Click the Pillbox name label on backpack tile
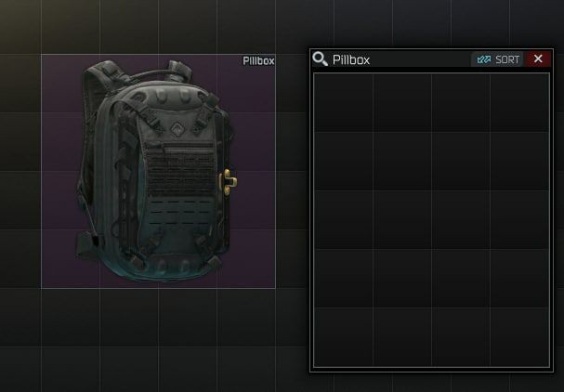Screen dimensions: 564x392 point(258,60)
